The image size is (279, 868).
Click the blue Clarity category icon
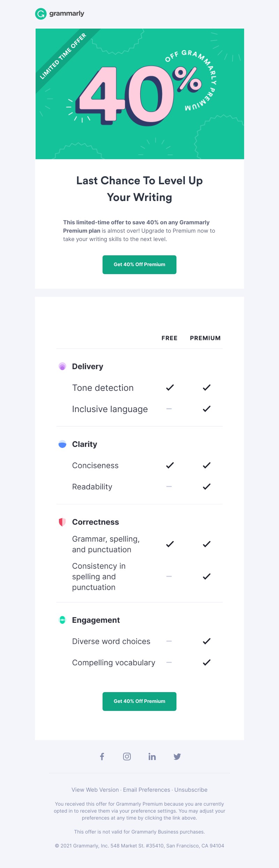tap(62, 444)
